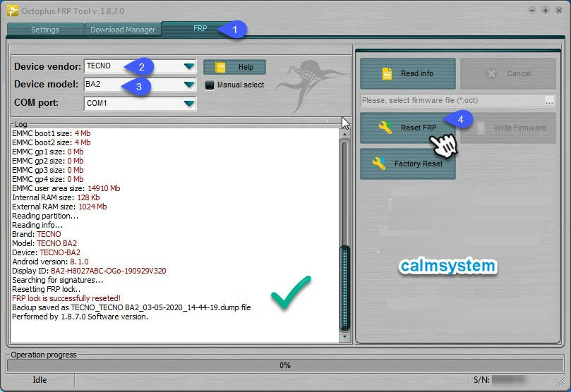Click the Write Firmware button
The image size is (571, 392).
click(x=507, y=128)
